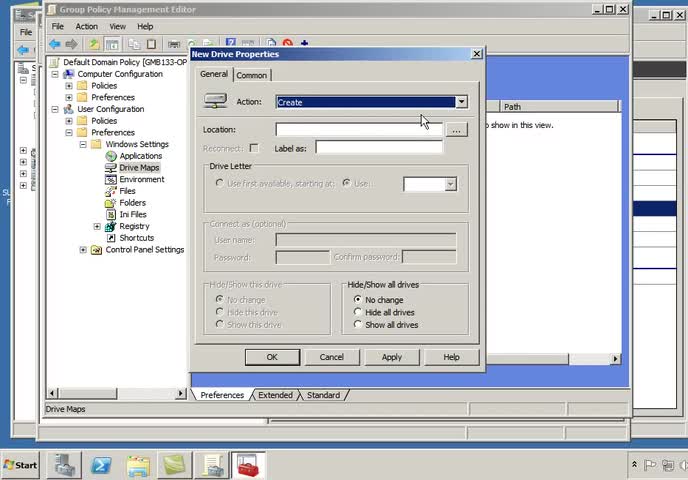Viewport: 688px width, 480px height.
Task: Select the Folders node in the tree
Action: pyautogui.click(x=133, y=203)
